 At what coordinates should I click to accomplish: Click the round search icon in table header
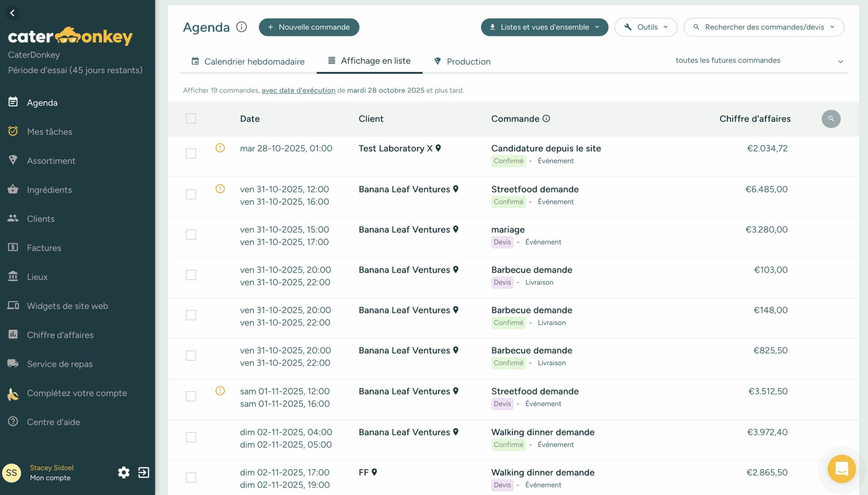click(x=831, y=119)
